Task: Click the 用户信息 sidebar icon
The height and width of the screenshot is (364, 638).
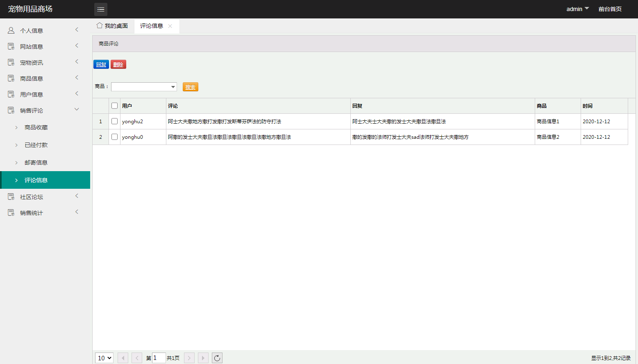Action: 11,94
